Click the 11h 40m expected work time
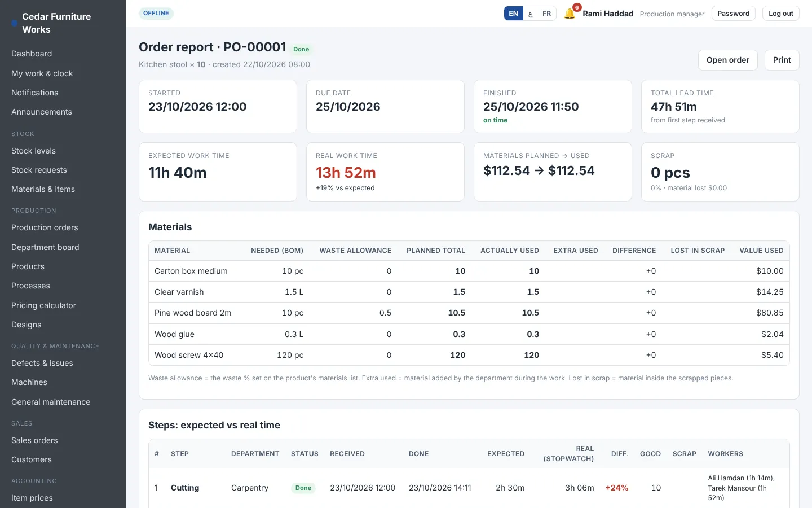Screen dimensions: 812x508 point(178,173)
